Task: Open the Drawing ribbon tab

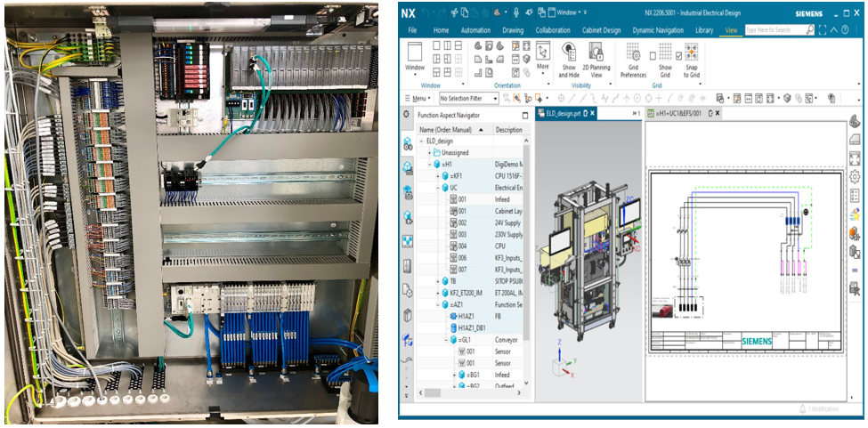Action: tap(513, 30)
